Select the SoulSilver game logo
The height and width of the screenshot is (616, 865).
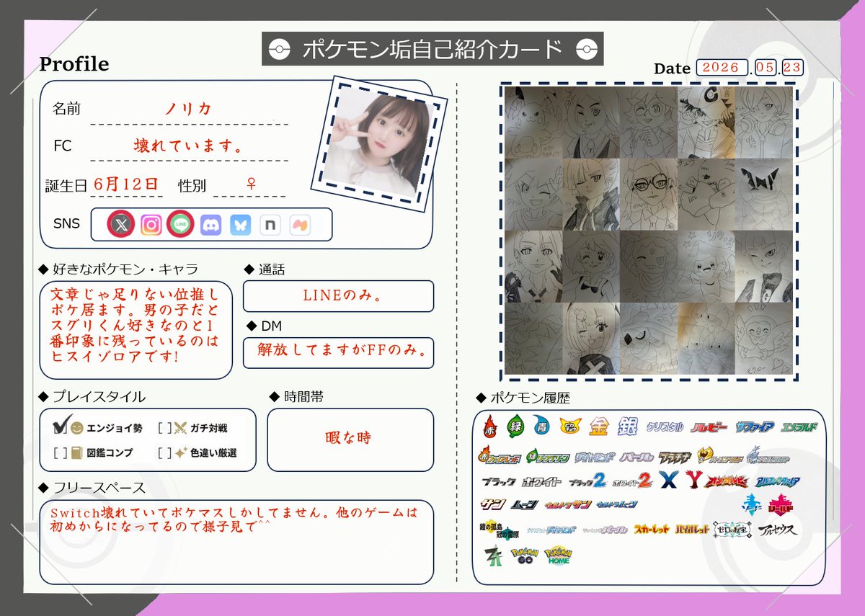[x=768, y=456]
